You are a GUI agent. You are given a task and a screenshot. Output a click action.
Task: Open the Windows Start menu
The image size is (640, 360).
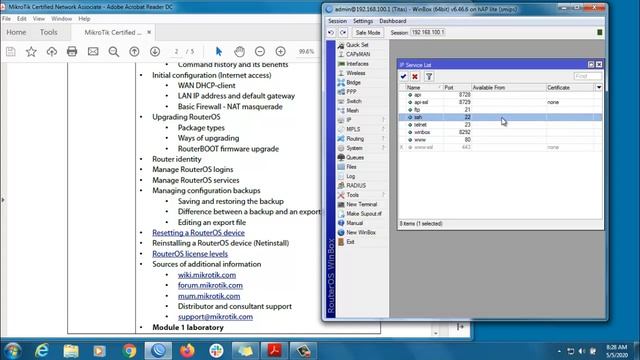coord(12,351)
